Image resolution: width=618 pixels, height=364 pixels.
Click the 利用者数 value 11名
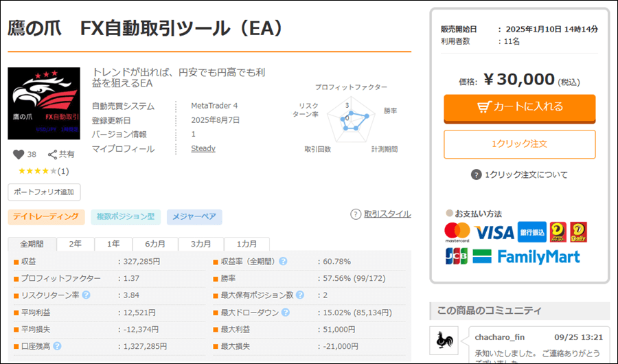[x=512, y=41]
